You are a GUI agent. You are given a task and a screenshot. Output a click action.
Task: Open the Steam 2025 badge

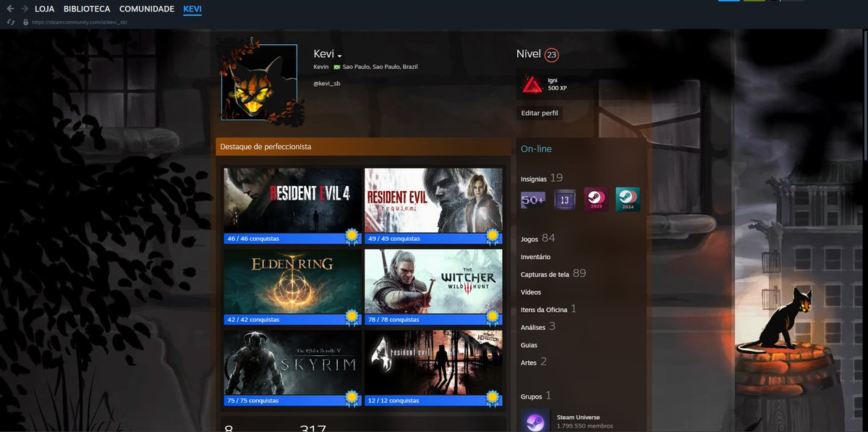point(596,200)
